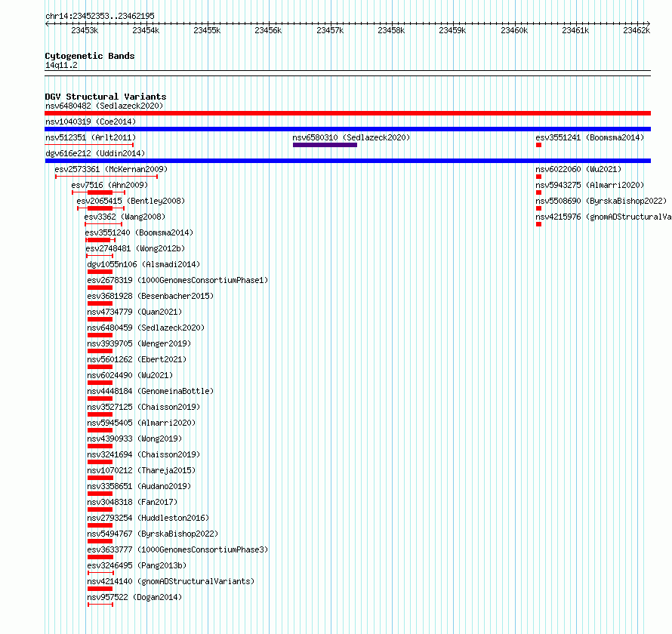
Task: Open esv2065415 (Bentley2008) label
Action: [x=131, y=201]
